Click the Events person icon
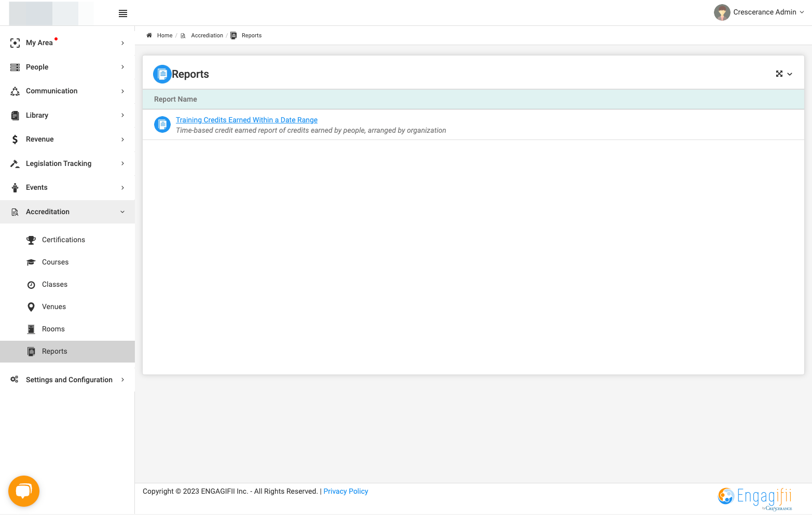Screen dimensions: 812x515 pyautogui.click(x=15, y=188)
